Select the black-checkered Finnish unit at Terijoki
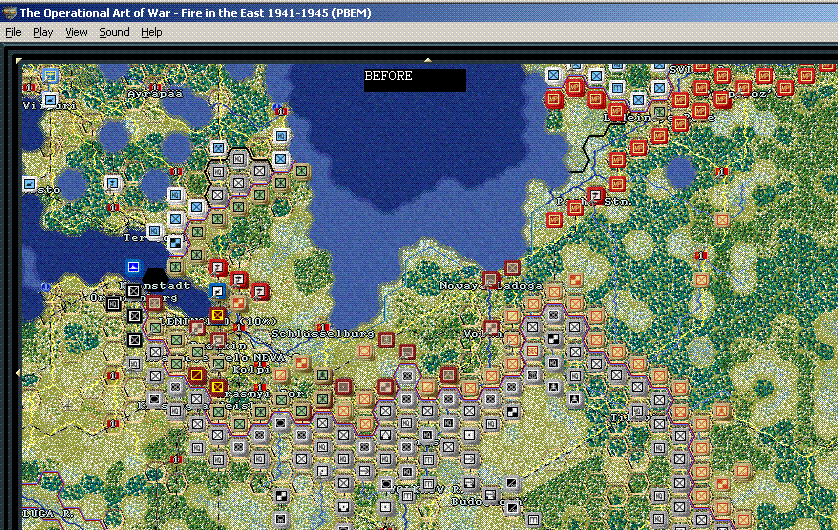This screenshot has height=530, width=840. 175,243
